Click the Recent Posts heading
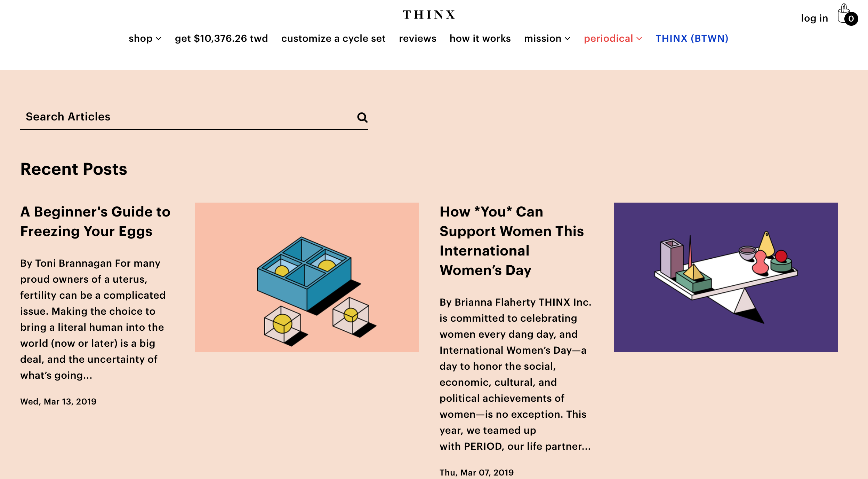868x479 pixels. click(74, 169)
